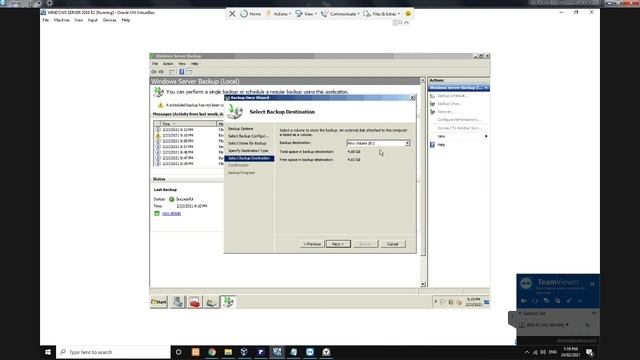
Task: Select the Backup Options wizard step
Action: [x=241, y=129]
